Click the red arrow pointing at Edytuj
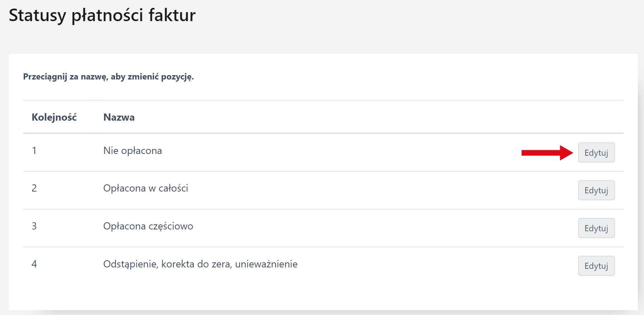The width and height of the screenshot is (644, 315). (x=547, y=153)
